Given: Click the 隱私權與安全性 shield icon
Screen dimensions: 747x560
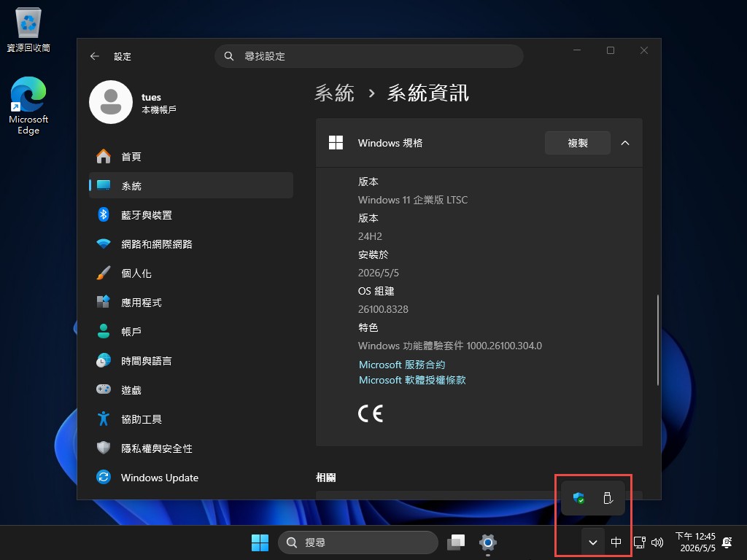Looking at the screenshot, I should tap(104, 448).
